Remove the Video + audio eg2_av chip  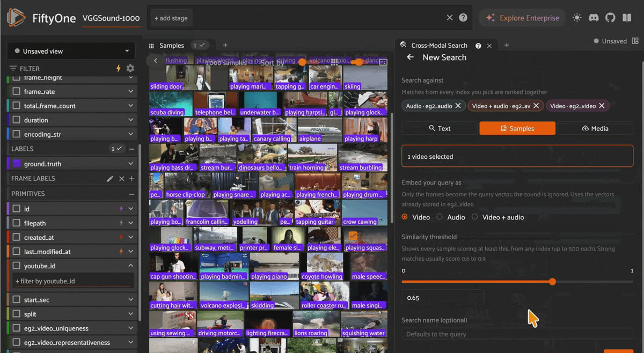click(536, 106)
